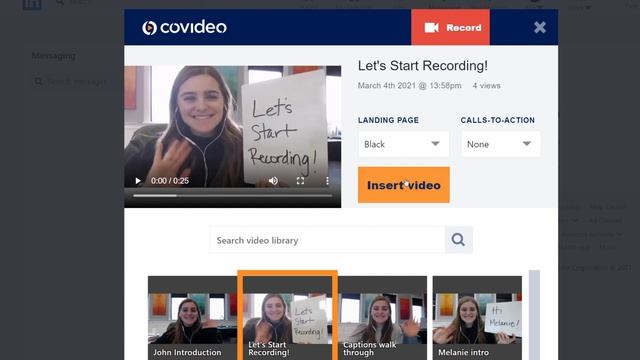Open the Landing Page dropdown
The height and width of the screenshot is (360, 640).
click(403, 144)
